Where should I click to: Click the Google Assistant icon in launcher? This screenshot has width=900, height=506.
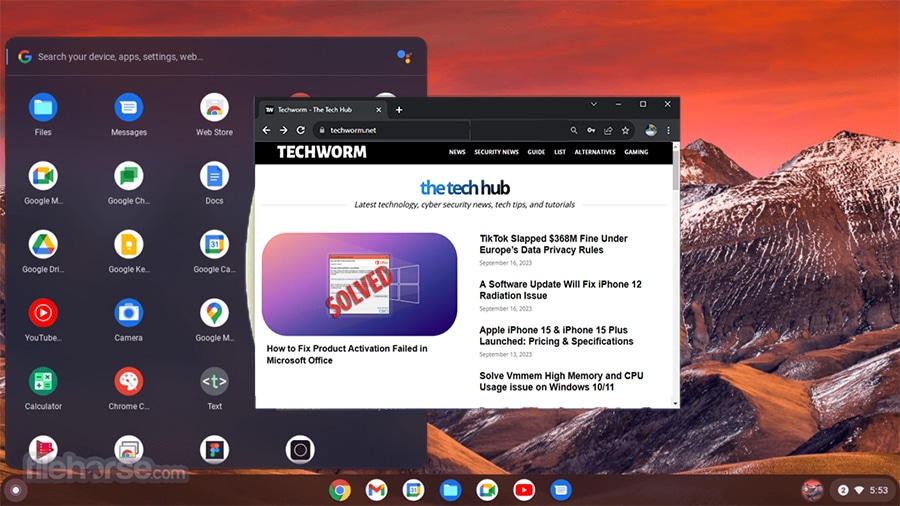tap(404, 56)
